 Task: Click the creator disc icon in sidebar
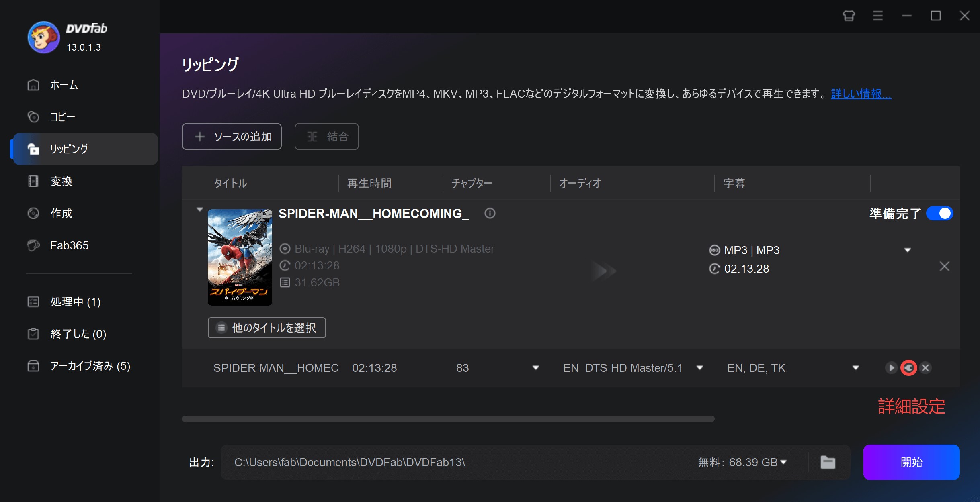(33, 213)
